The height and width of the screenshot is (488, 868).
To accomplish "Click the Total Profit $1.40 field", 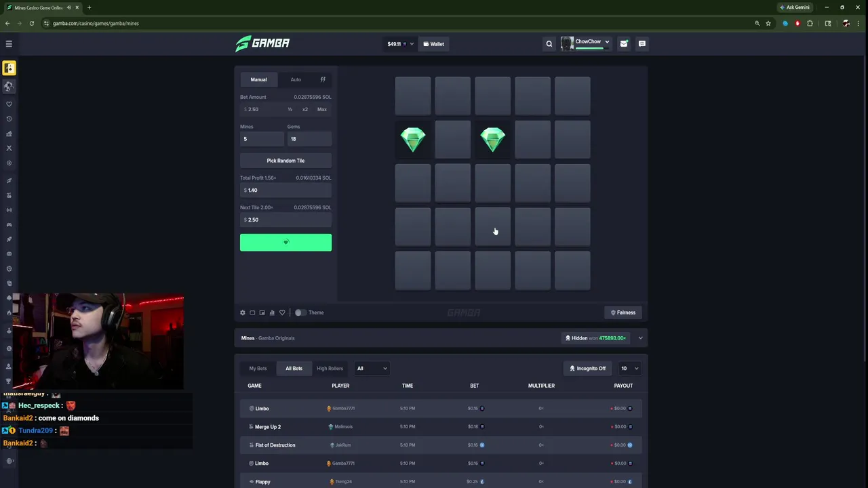I will [285, 190].
